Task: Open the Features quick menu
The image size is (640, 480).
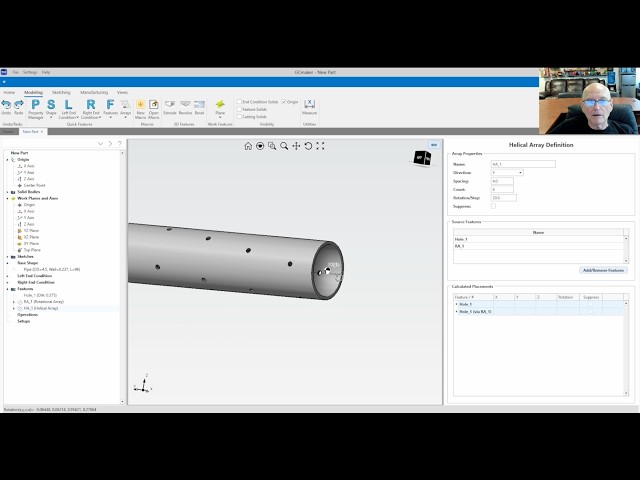Action: 110,109
